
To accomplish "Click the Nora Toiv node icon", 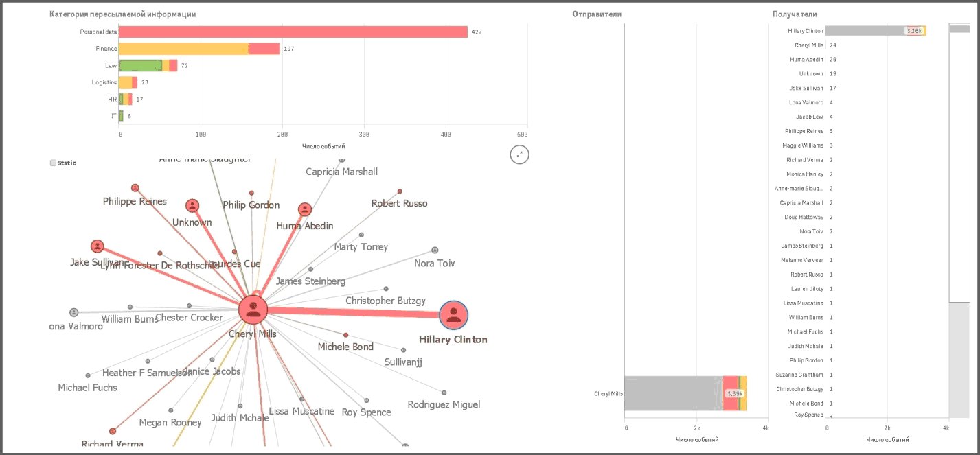I will (x=435, y=250).
